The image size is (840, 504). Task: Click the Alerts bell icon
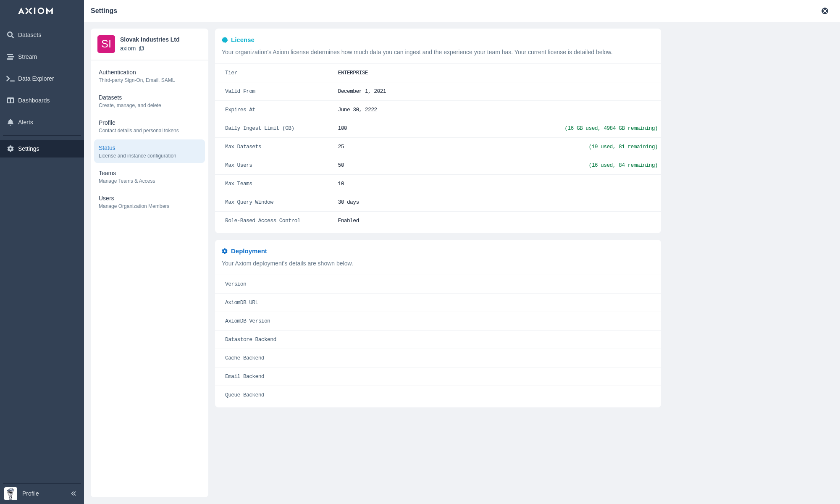pos(10,122)
